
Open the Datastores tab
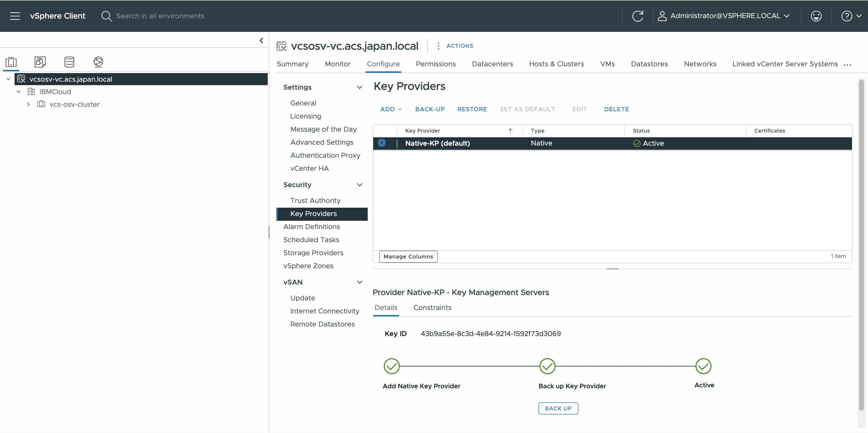point(649,64)
